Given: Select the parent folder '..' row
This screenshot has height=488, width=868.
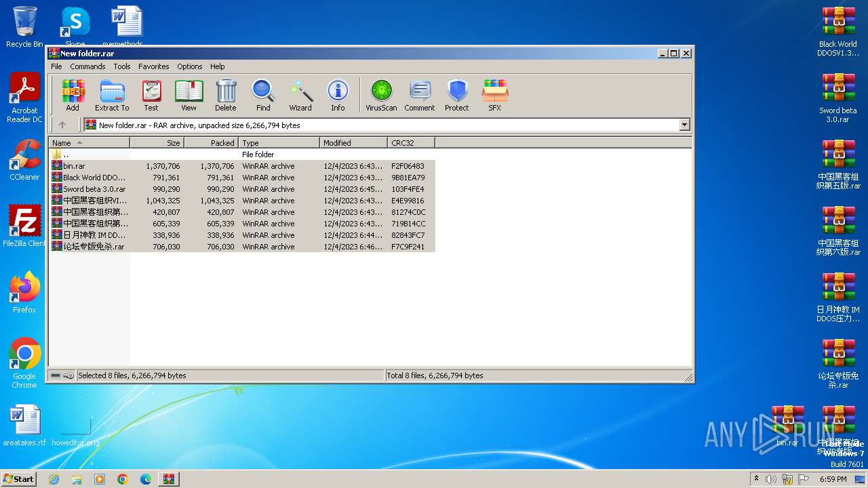Looking at the screenshot, I should (x=242, y=155).
